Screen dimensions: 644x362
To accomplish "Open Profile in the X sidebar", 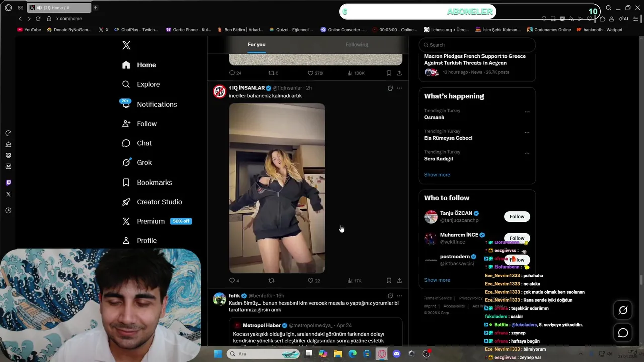I will [x=139, y=241].
